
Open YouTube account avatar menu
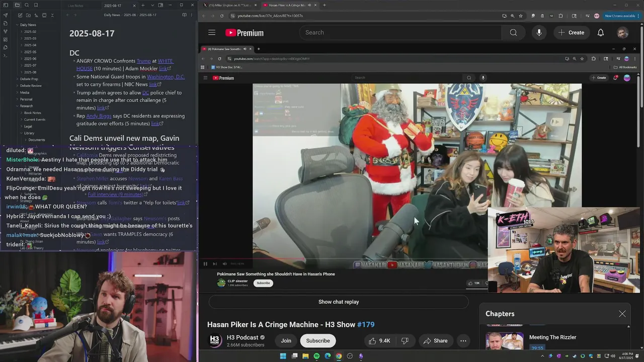click(623, 33)
